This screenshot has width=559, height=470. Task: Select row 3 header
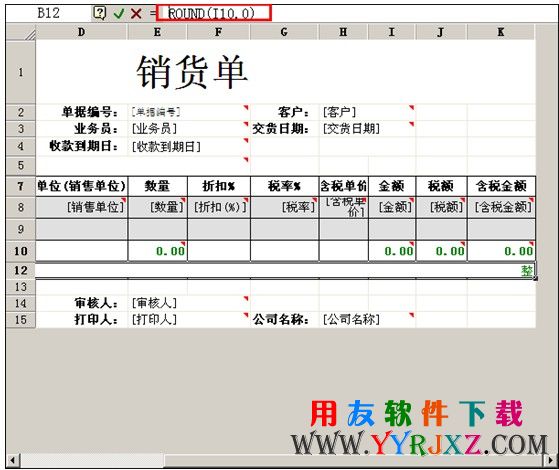pos(21,129)
